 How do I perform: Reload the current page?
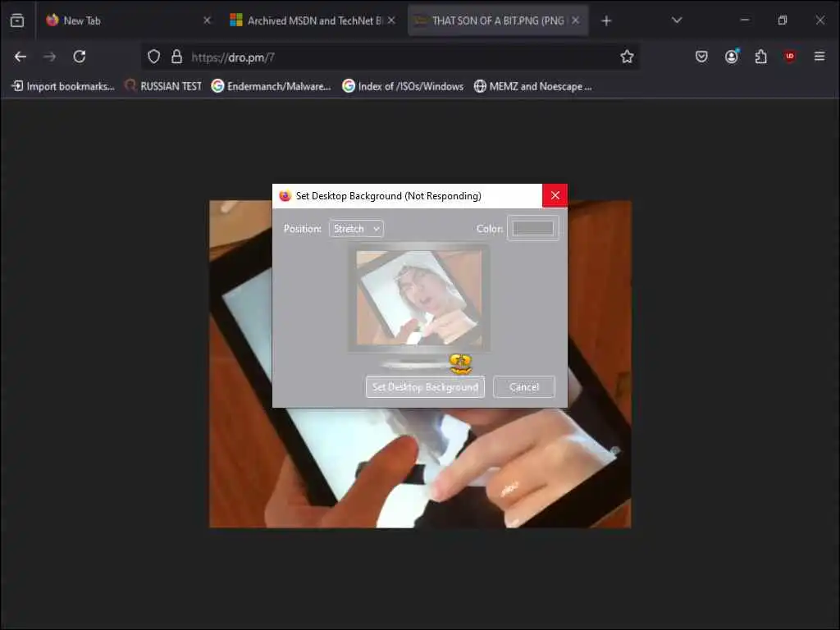(80, 57)
